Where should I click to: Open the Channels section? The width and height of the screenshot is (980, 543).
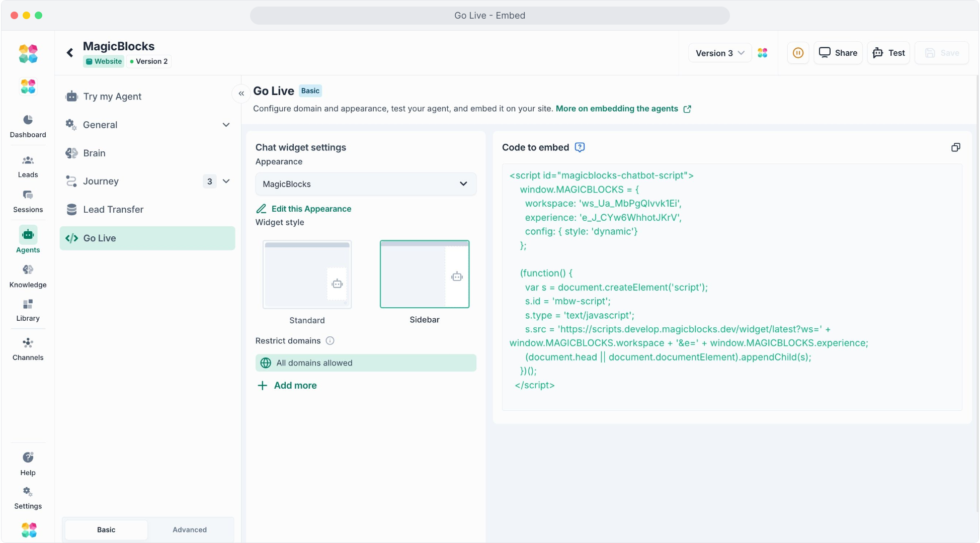28,349
